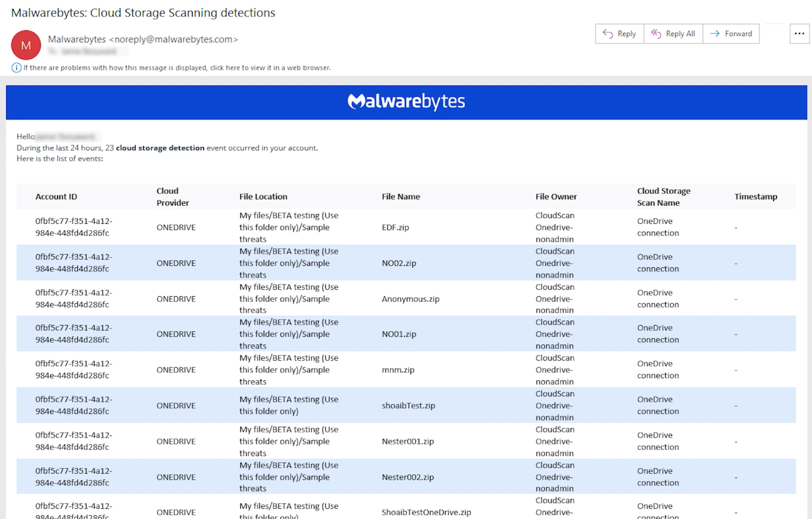The image size is (812, 519).
Task: Click ONEDRIVE provider in EDF.zip row
Action: [x=176, y=228]
